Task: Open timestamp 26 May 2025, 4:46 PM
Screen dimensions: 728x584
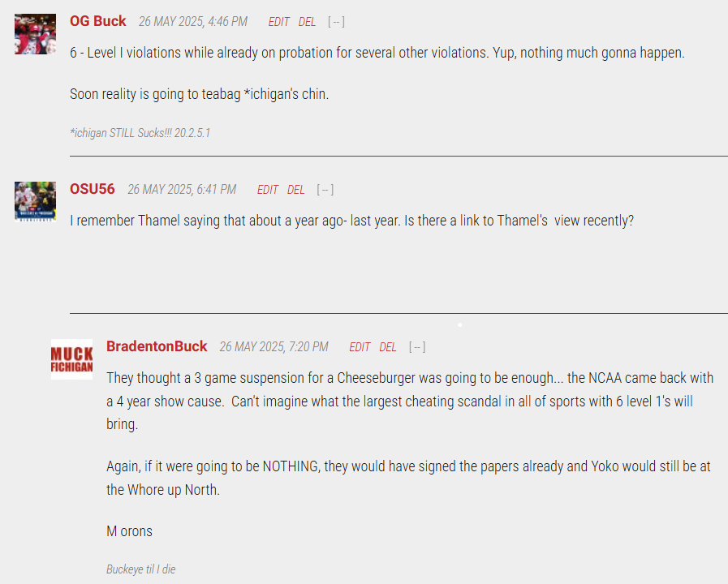Action: tap(193, 22)
